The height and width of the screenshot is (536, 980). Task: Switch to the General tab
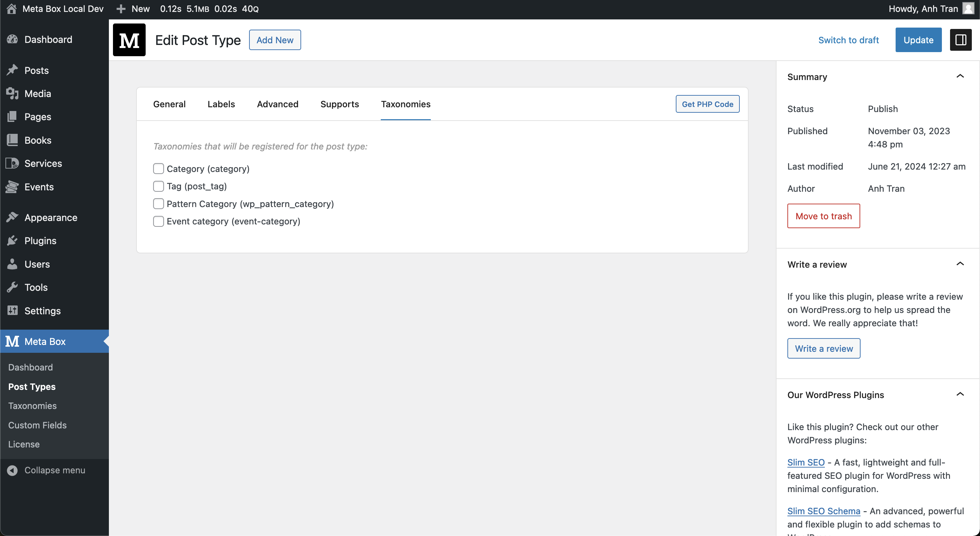169,104
